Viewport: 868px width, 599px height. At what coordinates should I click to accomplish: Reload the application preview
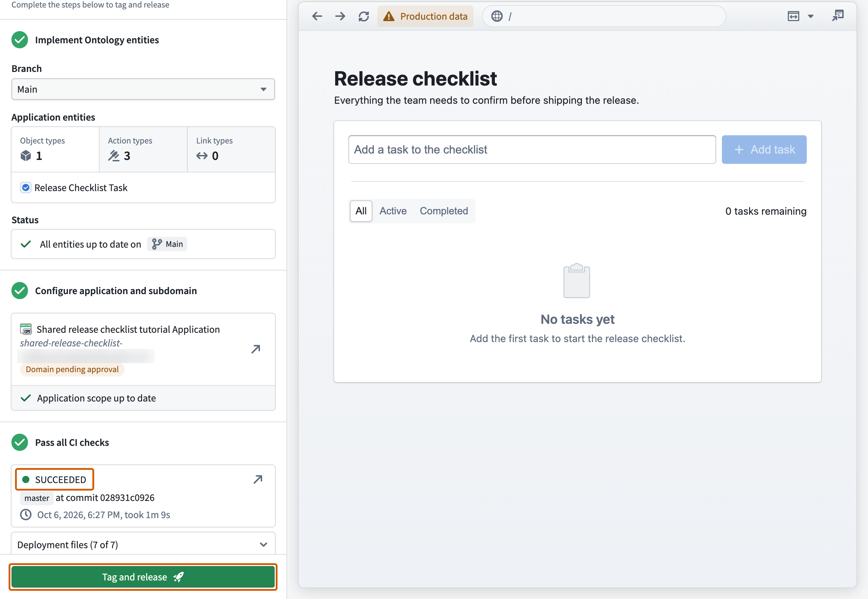click(x=363, y=16)
